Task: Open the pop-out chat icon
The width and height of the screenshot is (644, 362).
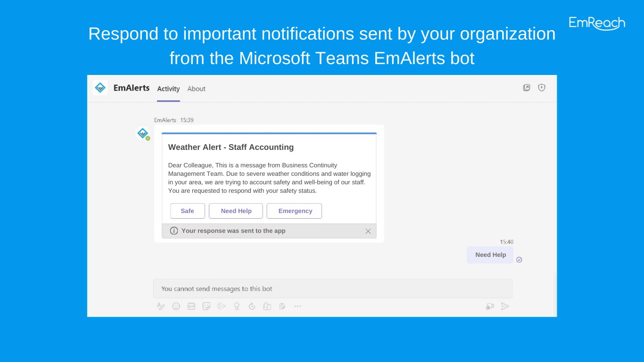Action: (x=527, y=87)
